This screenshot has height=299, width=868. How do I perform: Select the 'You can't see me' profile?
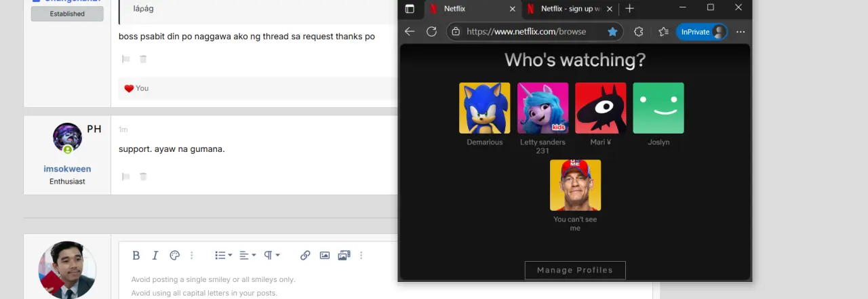575,185
